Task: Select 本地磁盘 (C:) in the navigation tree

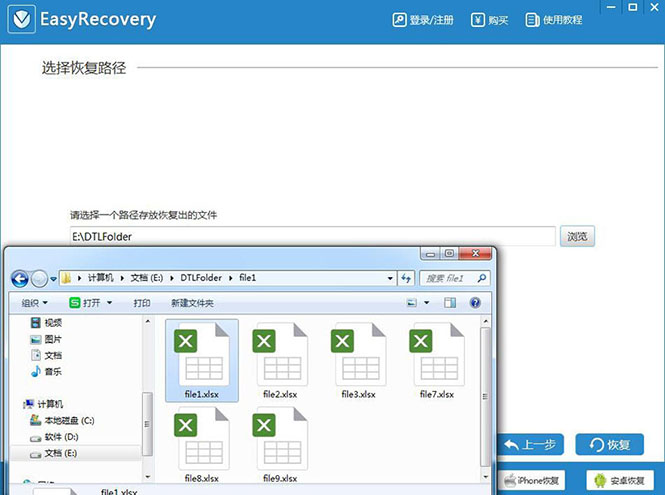Action: click(64, 420)
